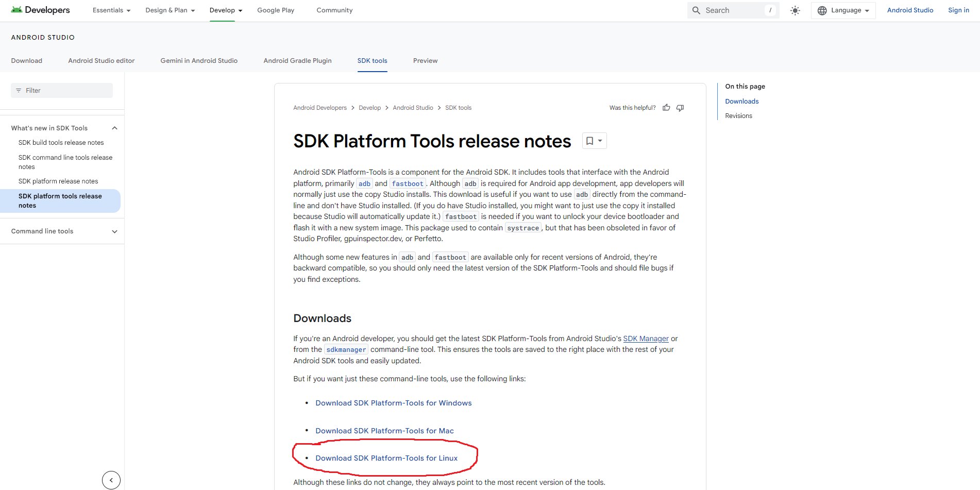The width and height of the screenshot is (980, 490).
Task: Click Develop breadcrumb link
Action: (369, 108)
